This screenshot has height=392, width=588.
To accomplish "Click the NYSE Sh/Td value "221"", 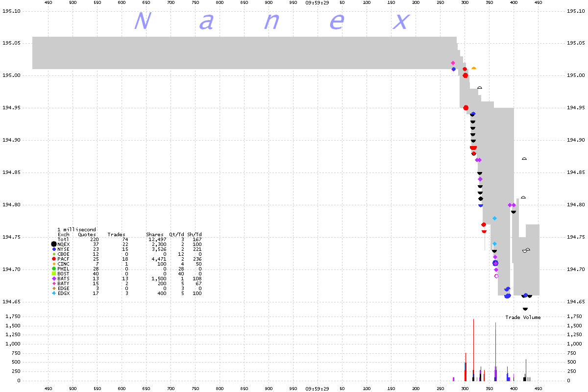I will 197,249.
